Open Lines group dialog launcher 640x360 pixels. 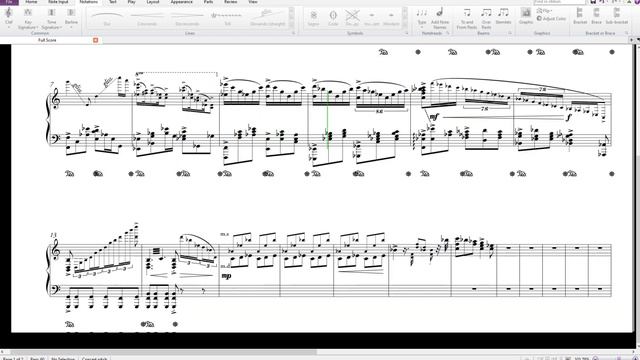[x=293, y=33]
